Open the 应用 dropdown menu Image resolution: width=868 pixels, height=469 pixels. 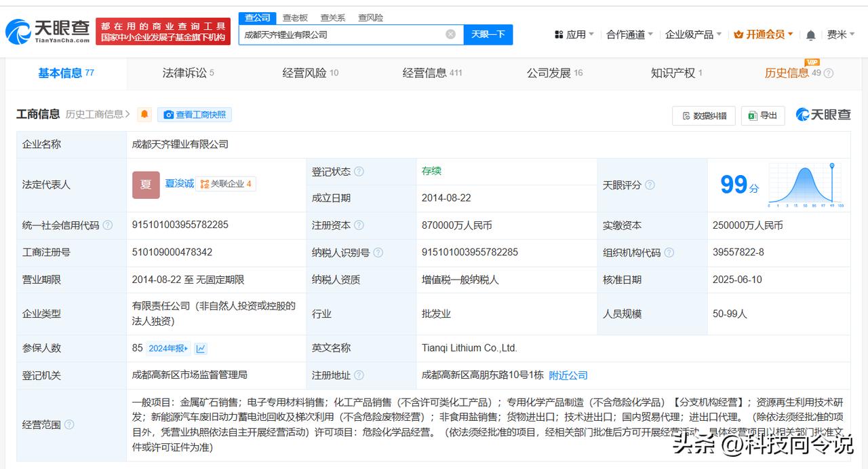pos(574,35)
